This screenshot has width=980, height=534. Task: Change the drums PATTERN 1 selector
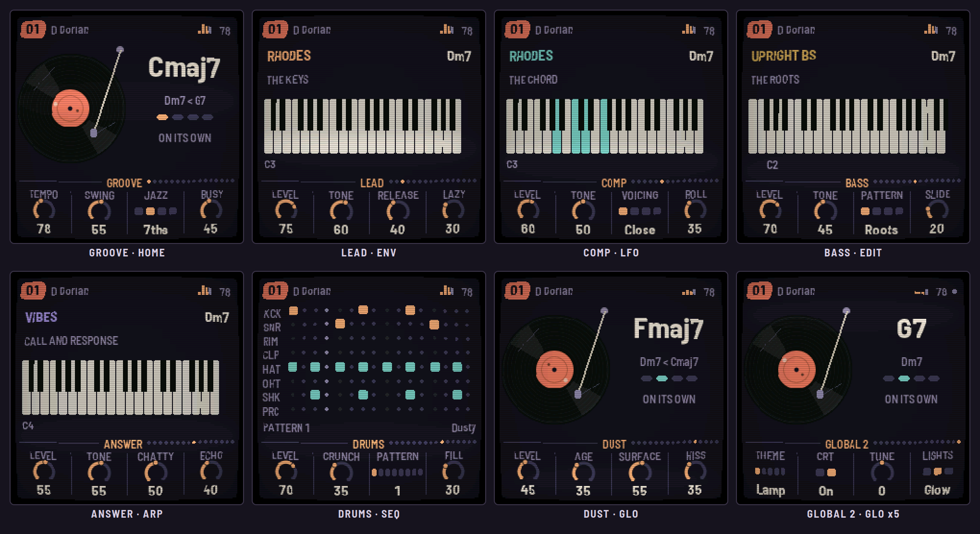(x=397, y=473)
